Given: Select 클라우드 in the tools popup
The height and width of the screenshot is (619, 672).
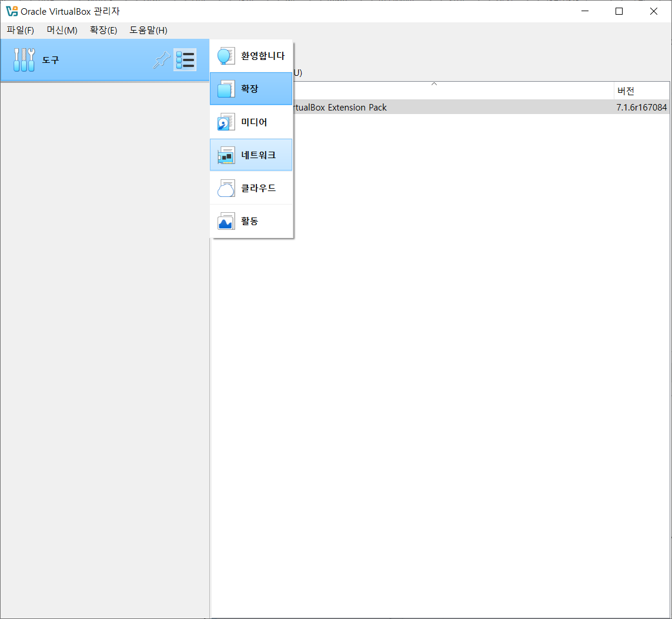Looking at the screenshot, I should click(251, 188).
